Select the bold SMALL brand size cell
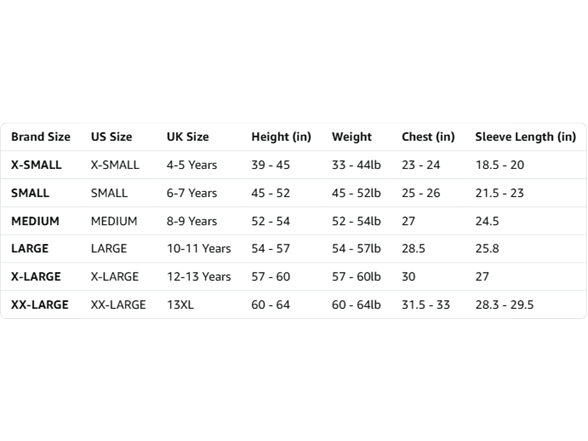Screen dimensions: 588x441 pos(30,193)
